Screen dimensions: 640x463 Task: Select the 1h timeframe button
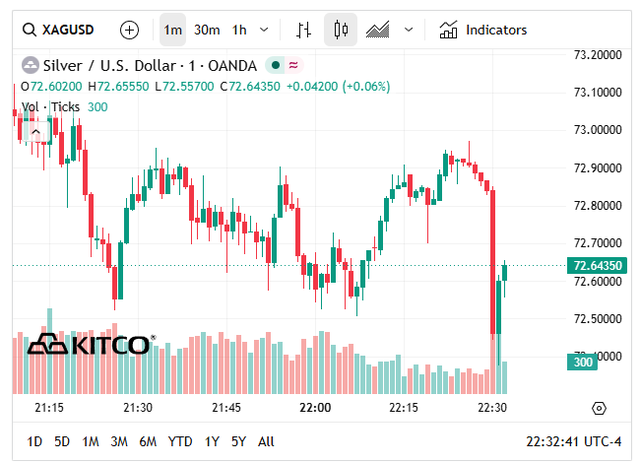[x=239, y=30]
